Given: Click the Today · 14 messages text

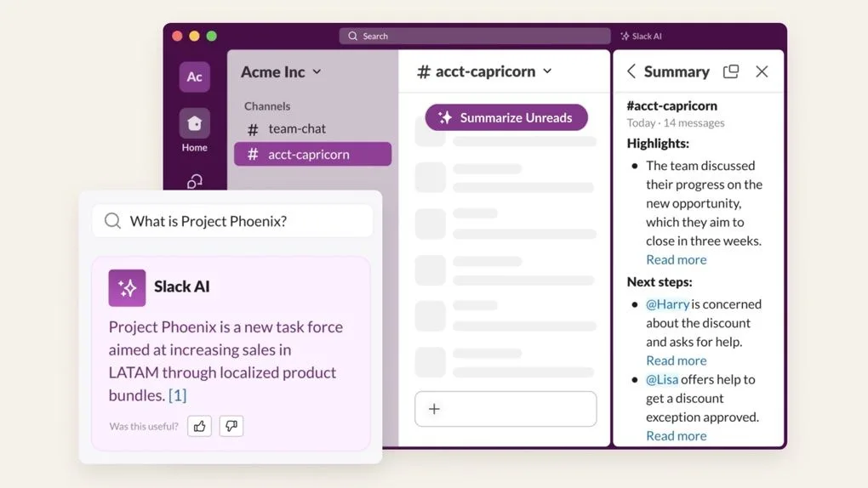Looking at the screenshot, I should point(676,122).
